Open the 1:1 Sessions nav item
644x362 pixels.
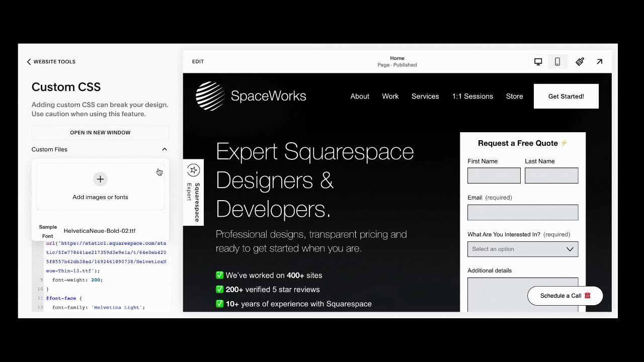click(x=472, y=96)
